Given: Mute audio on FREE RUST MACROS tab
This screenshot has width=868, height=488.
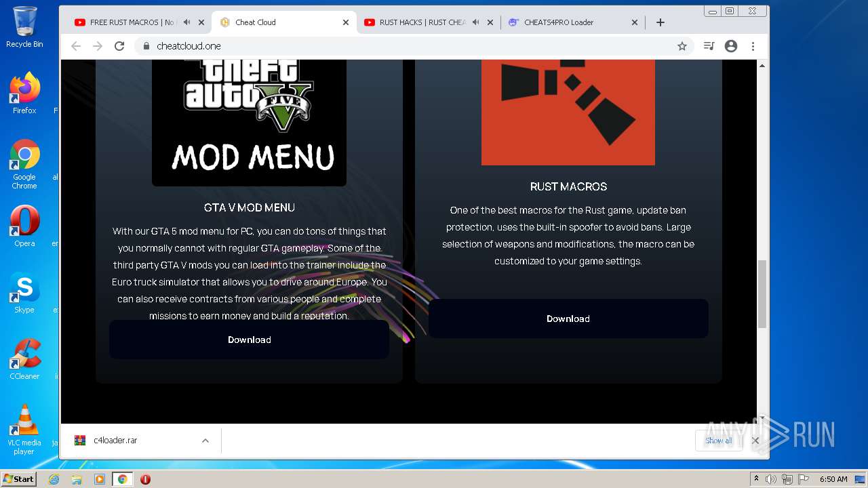Looking at the screenshot, I should [x=187, y=22].
